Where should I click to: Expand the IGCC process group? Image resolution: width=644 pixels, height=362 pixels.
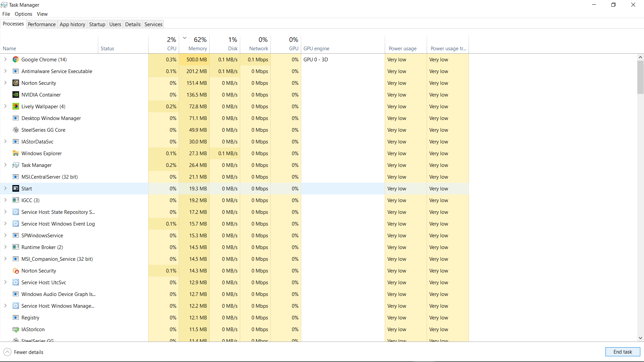(x=5, y=200)
